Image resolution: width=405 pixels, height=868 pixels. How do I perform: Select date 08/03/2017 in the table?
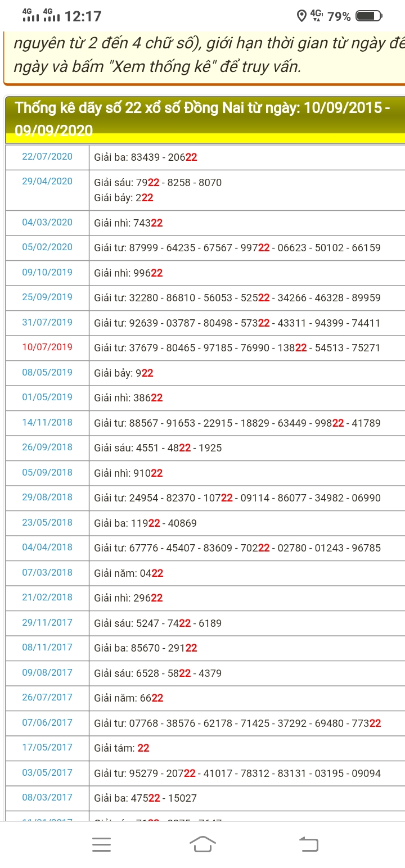click(x=47, y=798)
